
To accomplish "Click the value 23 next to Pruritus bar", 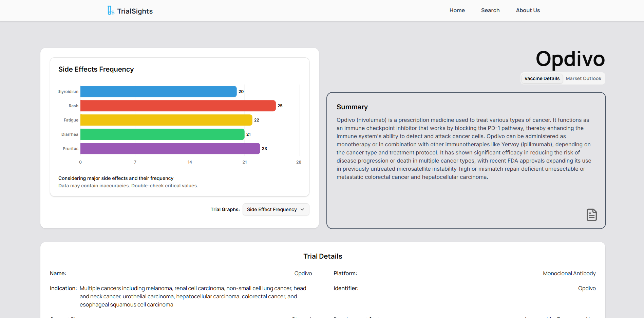I will point(264,149).
